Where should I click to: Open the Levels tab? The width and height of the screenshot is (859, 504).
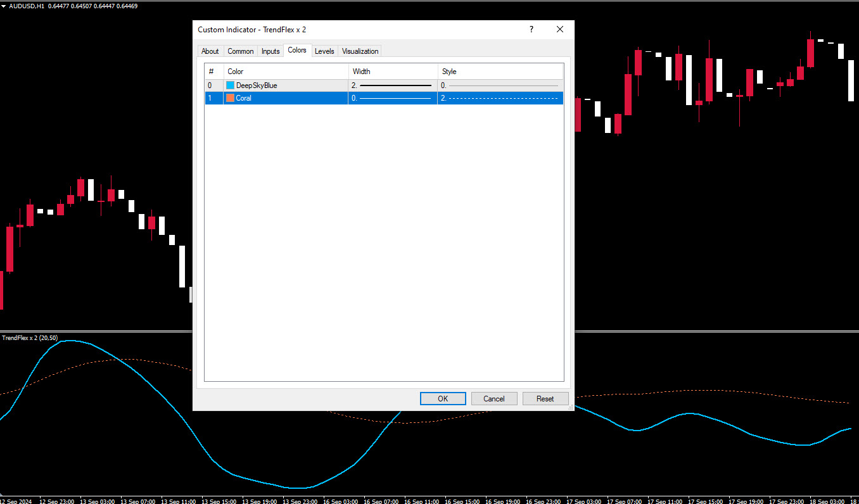click(324, 51)
